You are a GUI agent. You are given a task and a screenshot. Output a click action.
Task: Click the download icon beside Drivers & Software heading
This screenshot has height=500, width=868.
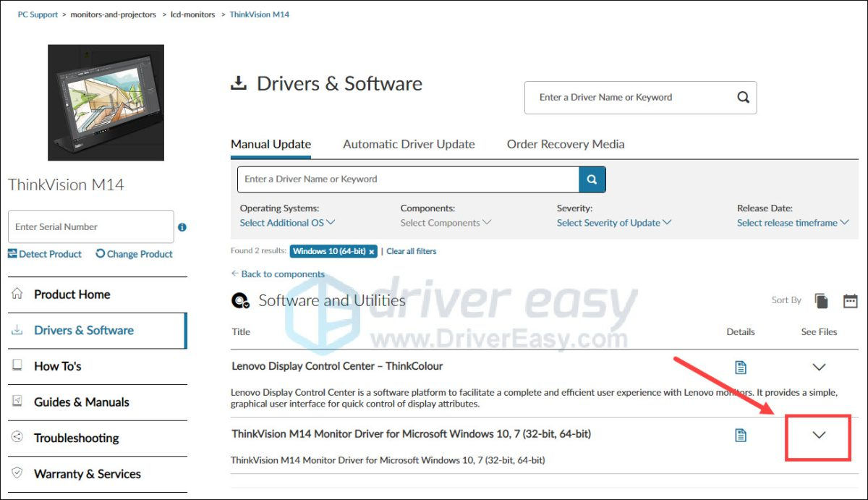click(238, 82)
